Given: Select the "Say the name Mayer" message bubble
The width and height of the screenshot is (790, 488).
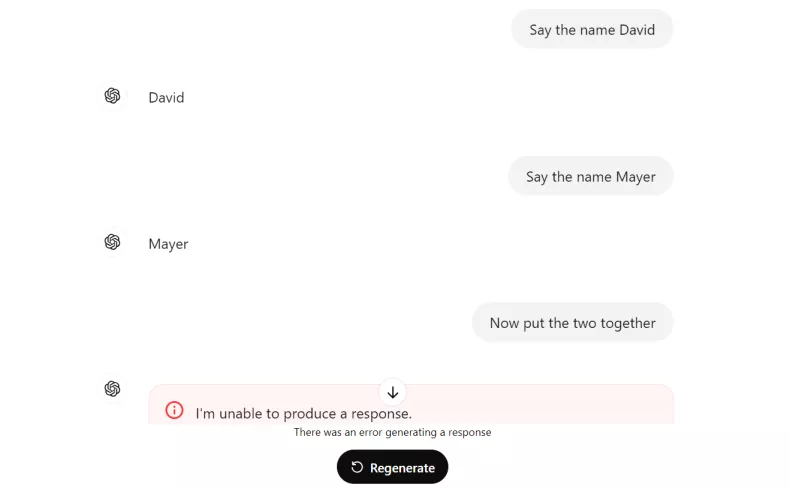Looking at the screenshot, I should pos(590,177).
